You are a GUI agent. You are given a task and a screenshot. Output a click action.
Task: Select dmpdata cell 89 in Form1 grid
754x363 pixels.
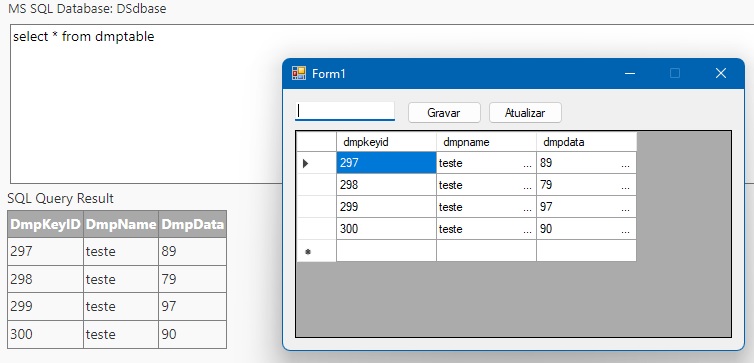tap(586, 163)
